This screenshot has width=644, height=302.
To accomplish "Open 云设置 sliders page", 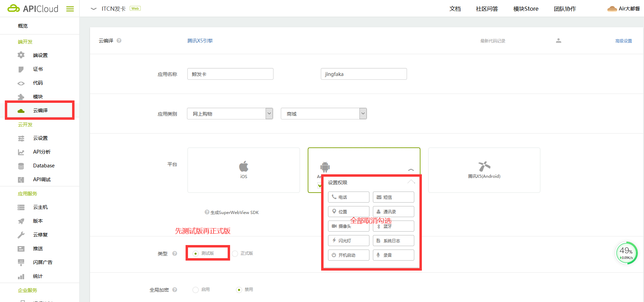I will coord(33,138).
